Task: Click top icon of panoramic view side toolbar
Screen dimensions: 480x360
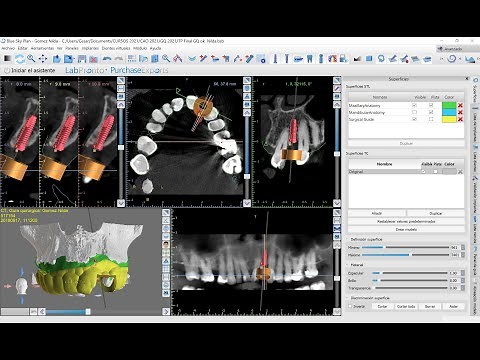Action: [337, 212]
